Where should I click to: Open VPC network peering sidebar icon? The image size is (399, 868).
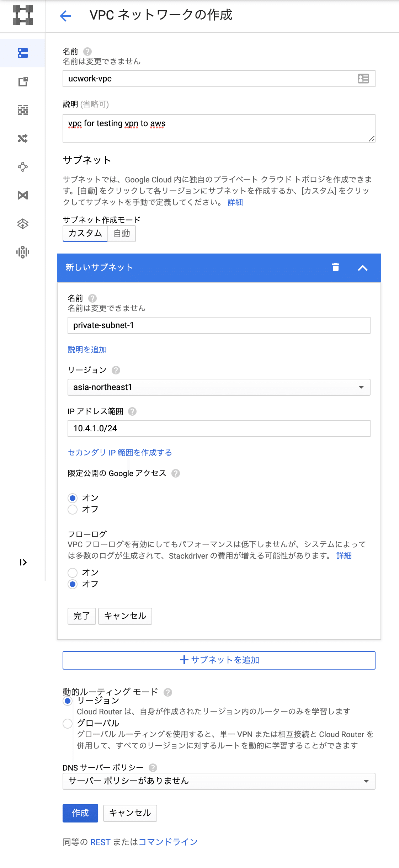(23, 167)
